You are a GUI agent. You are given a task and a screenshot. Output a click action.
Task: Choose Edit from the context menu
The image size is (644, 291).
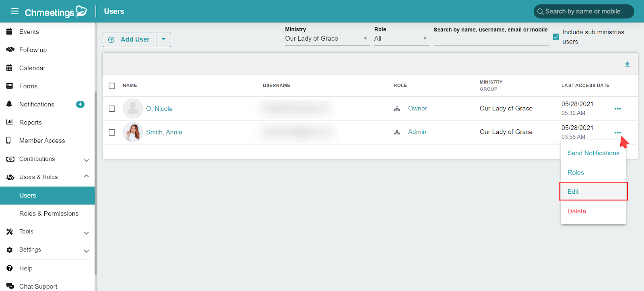pyautogui.click(x=593, y=191)
